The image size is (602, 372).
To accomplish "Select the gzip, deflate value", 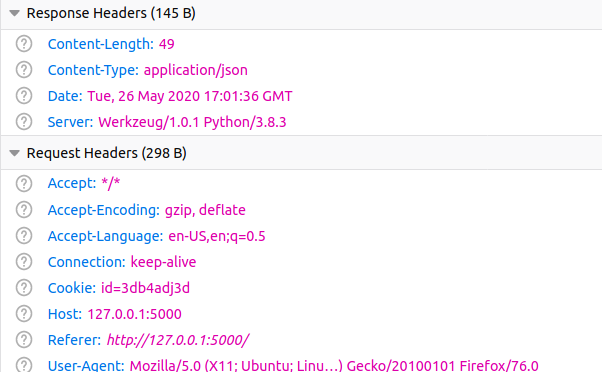I will coord(205,210).
